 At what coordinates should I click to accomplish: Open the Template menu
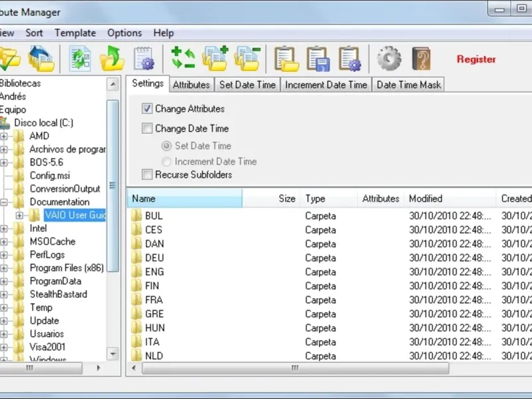tap(75, 33)
